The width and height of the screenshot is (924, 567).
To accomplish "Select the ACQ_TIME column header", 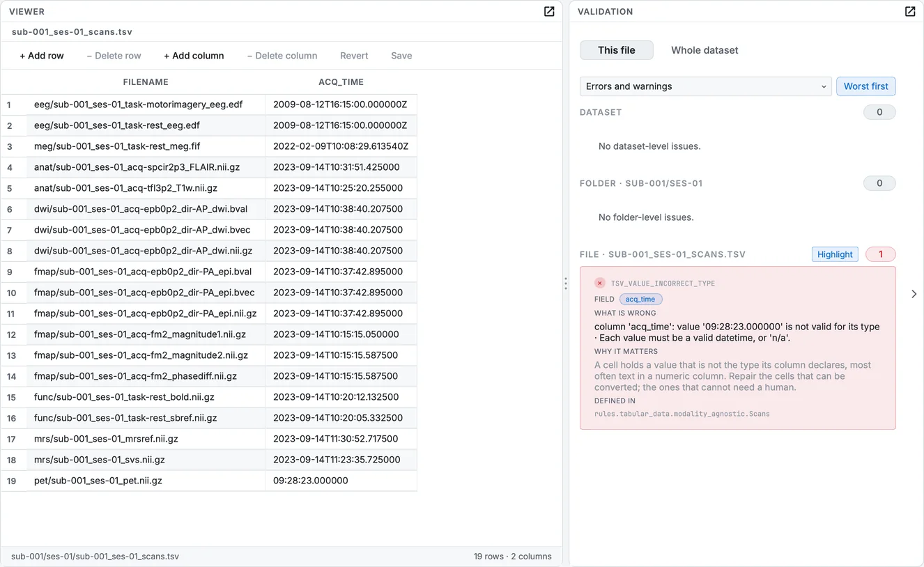I will coord(341,82).
